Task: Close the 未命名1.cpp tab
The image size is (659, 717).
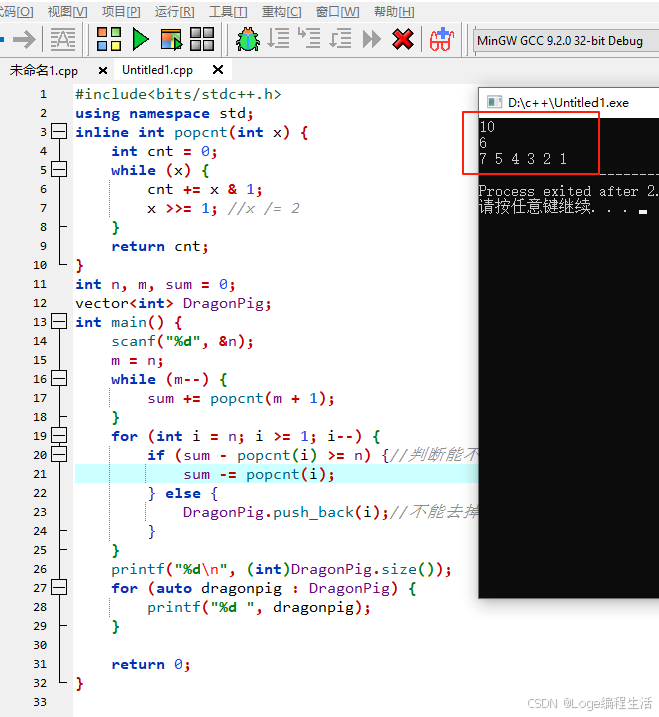Action: (103, 70)
